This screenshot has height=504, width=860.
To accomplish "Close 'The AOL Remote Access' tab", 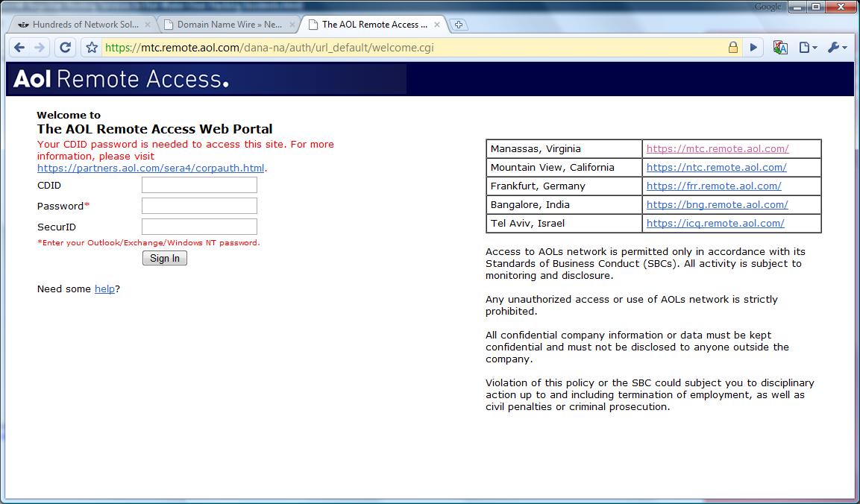I will (x=437, y=25).
